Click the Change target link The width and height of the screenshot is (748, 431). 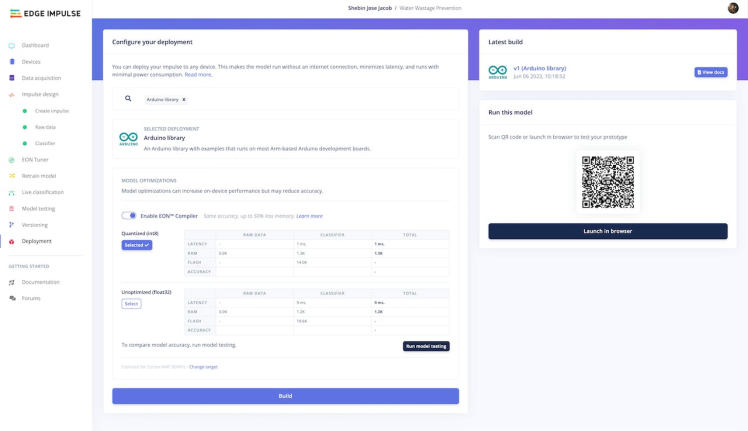203,367
